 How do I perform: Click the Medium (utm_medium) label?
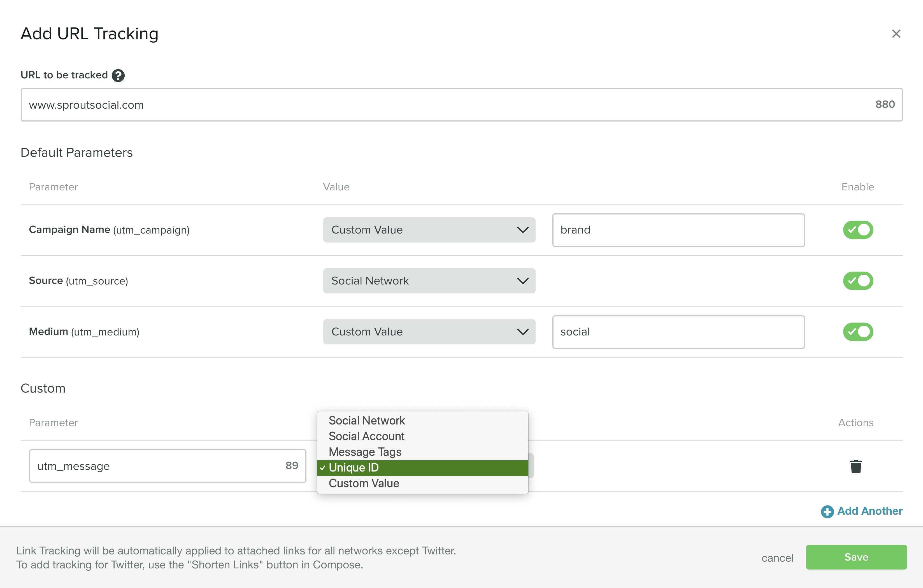[84, 332]
